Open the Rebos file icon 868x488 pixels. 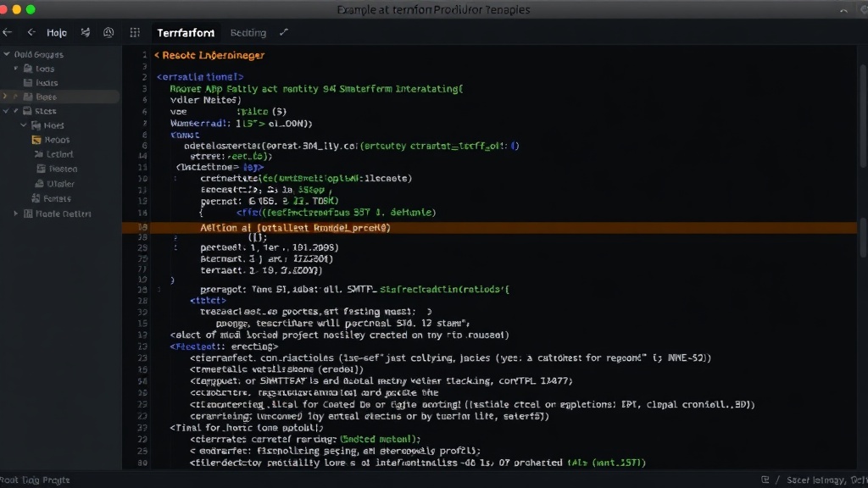[x=36, y=140]
